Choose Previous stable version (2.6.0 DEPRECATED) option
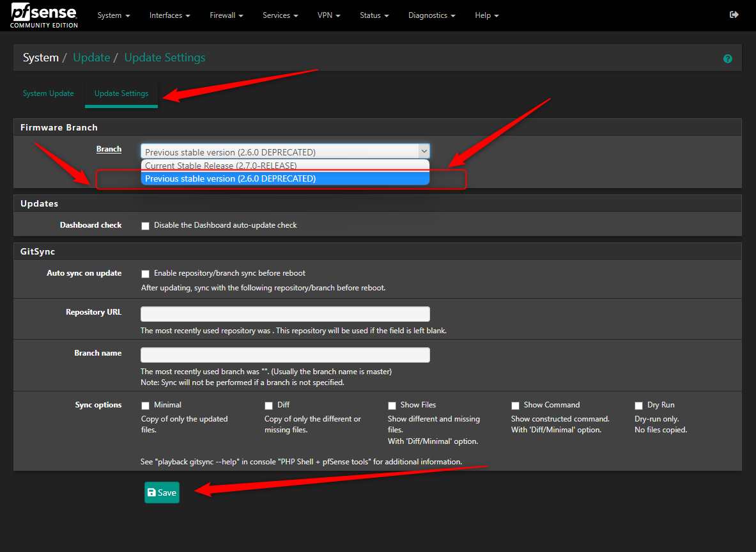 [x=285, y=178]
